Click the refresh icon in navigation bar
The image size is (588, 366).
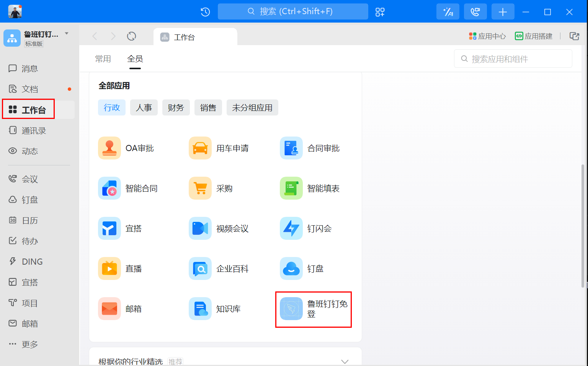[132, 36]
